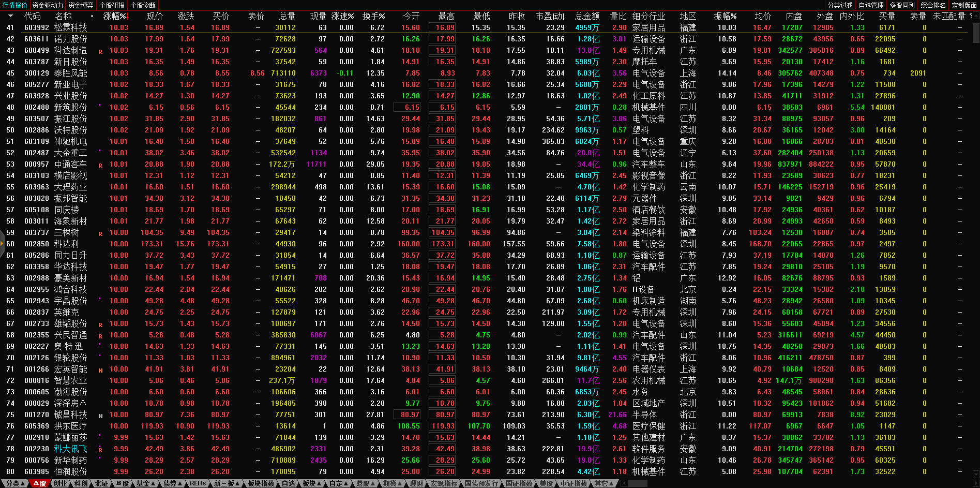Click the 自选管理 button
The image size is (980, 488).
871,5
